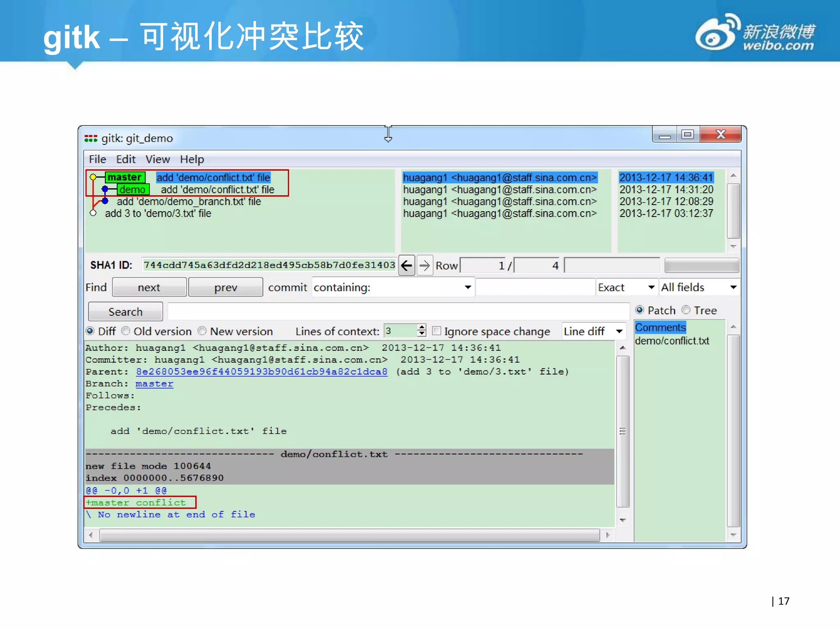Select the Old version radio button
840x630 pixels.
(x=126, y=331)
